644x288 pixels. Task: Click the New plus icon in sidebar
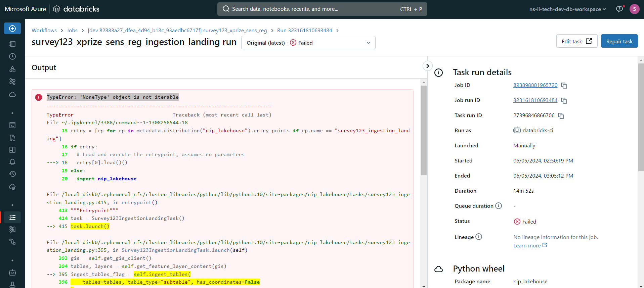12,29
